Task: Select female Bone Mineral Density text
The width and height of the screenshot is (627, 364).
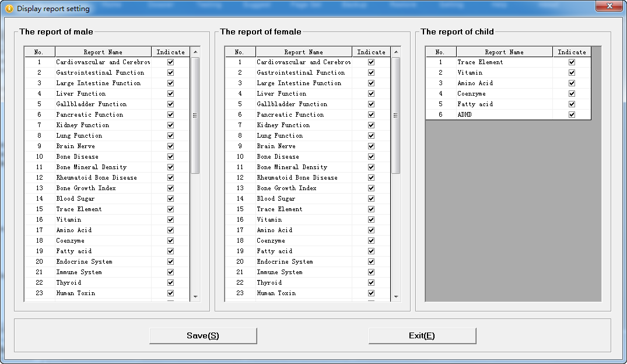Action: coord(292,167)
